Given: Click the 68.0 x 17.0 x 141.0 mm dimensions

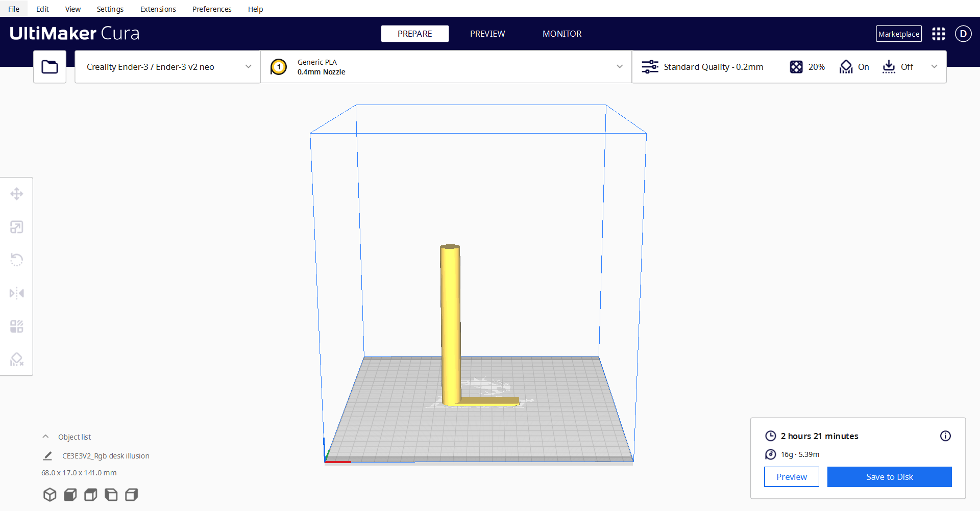Looking at the screenshot, I should (x=79, y=473).
